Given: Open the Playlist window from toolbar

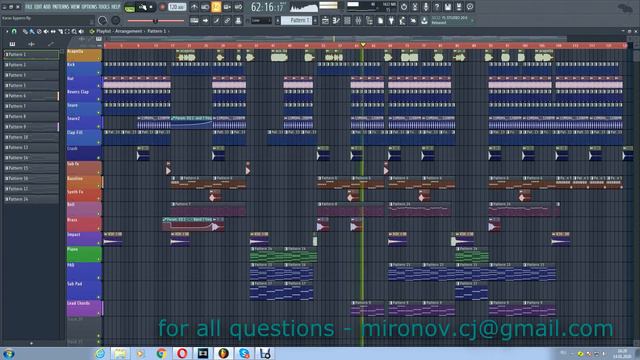Looking at the screenshot, I should [325, 20].
